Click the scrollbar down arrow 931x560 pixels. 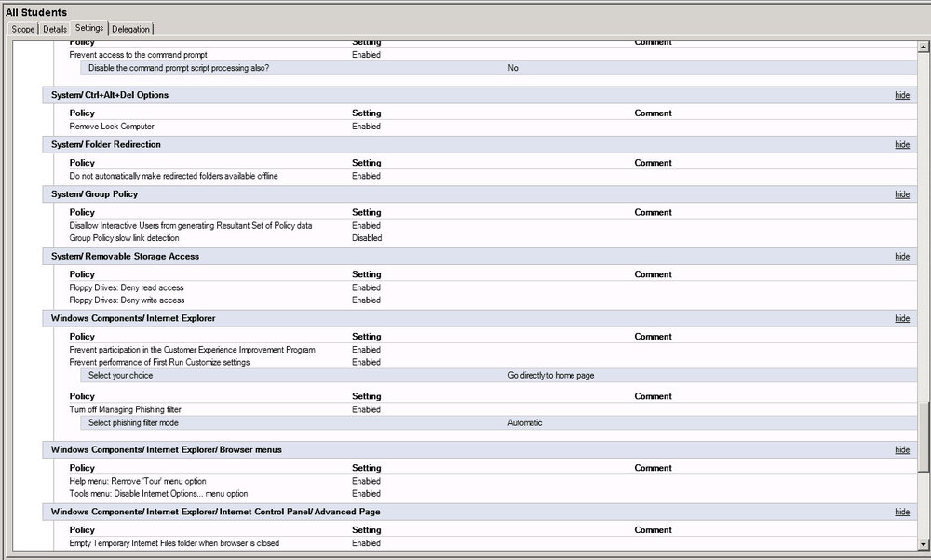[924, 544]
